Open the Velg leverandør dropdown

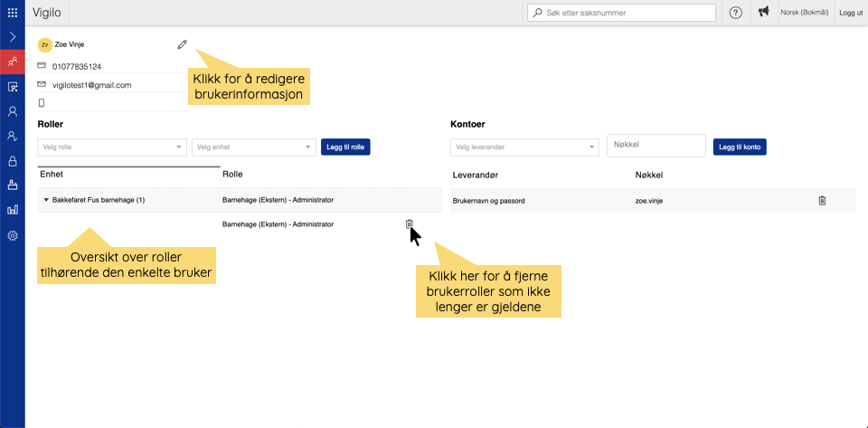pos(524,147)
